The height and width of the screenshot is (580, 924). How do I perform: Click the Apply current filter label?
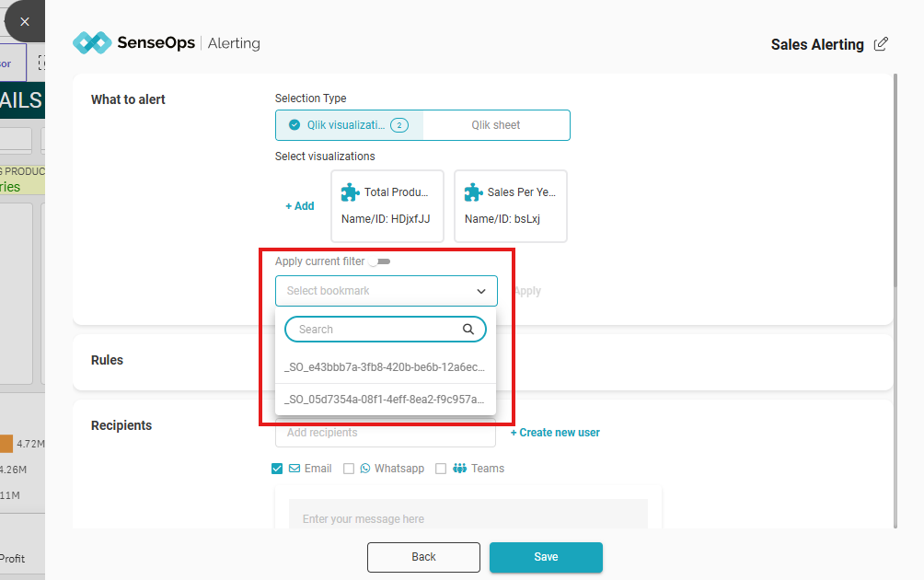click(320, 261)
